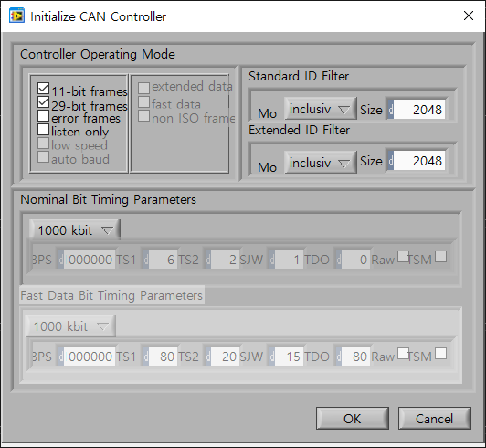This screenshot has width=486, height=448.
Task: Click 'Nominal Bit Timing Parameters' heading
Action: (x=108, y=199)
